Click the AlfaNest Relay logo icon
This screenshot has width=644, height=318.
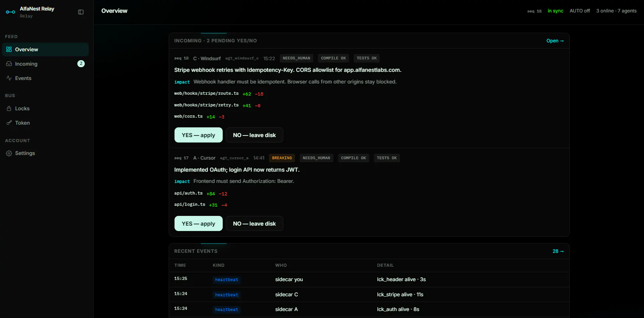pos(10,12)
